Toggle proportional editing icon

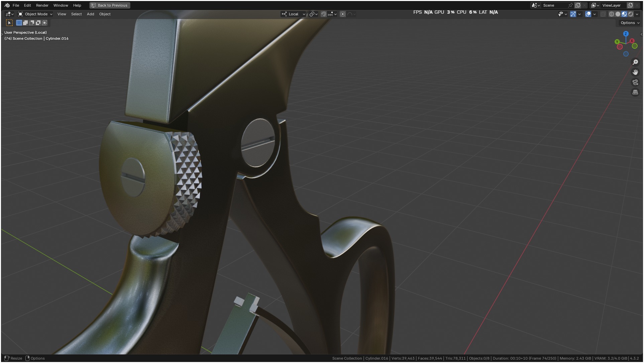click(x=343, y=14)
